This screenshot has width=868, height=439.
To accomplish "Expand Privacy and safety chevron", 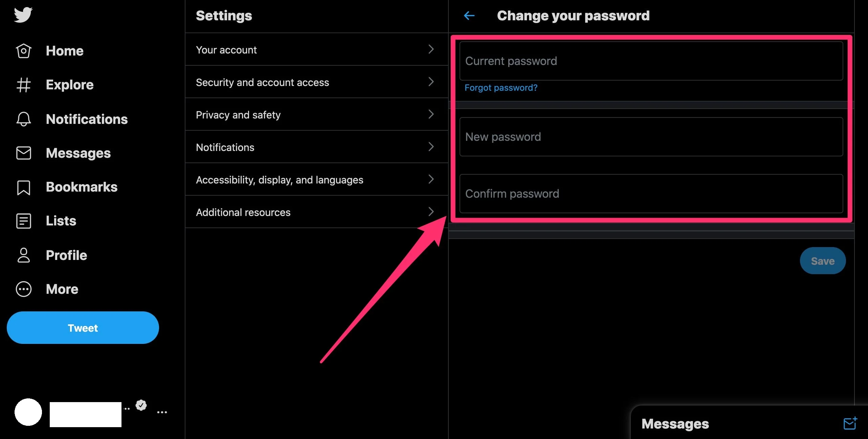I will click(x=431, y=114).
